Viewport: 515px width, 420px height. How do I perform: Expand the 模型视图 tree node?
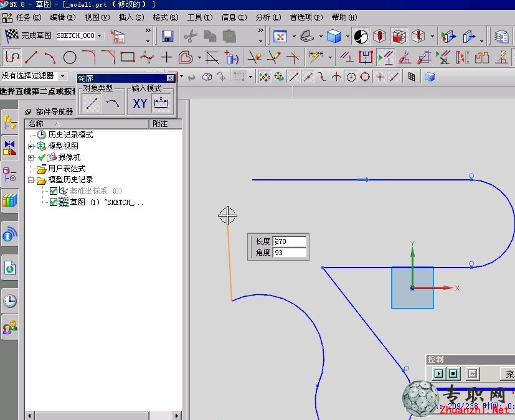31,146
